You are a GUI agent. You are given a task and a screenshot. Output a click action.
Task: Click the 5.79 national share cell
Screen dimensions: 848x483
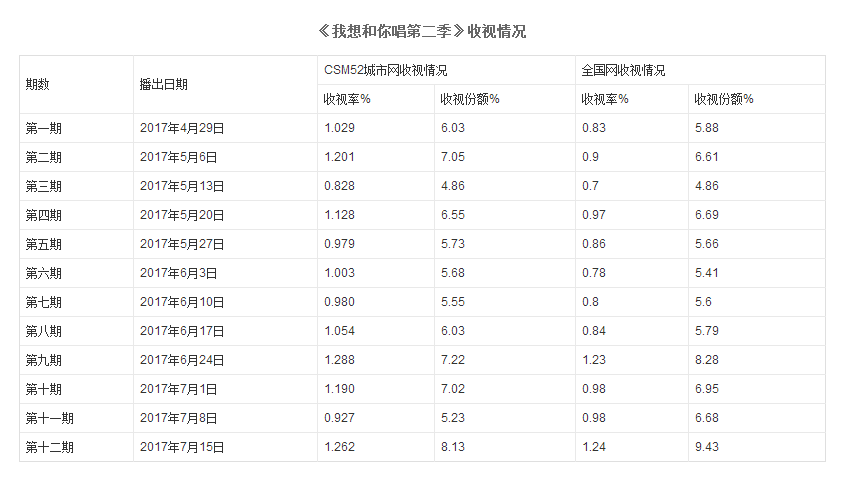coord(706,331)
